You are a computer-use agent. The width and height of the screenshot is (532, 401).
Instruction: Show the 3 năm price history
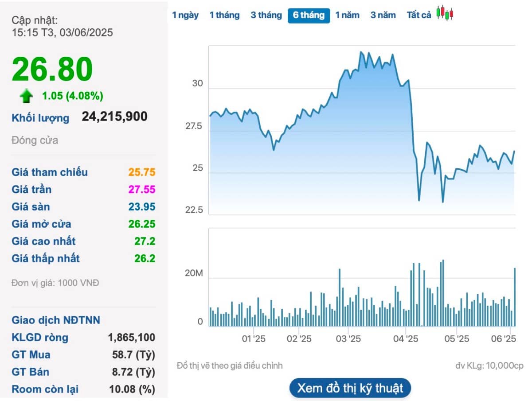tap(383, 15)
